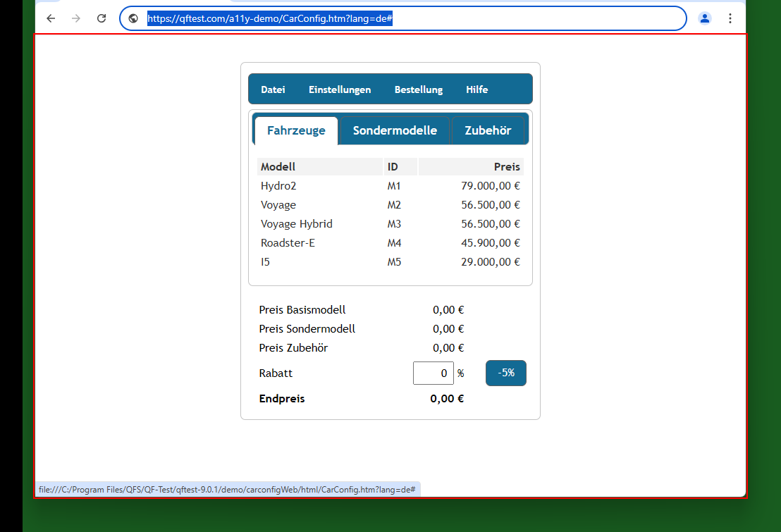The image size is (781, 532).
Task: Click the Preis Zubehör label
Action: click(293, 347)
